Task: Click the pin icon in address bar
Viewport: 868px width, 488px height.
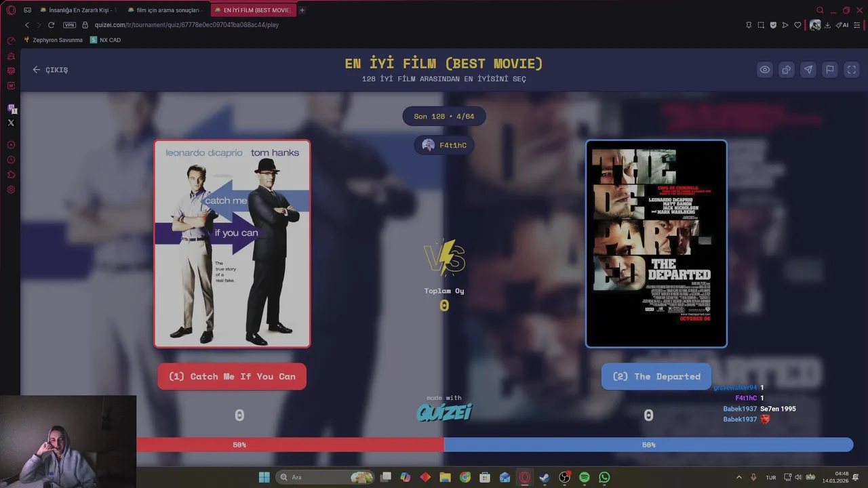Action: (x=749, y=25)
